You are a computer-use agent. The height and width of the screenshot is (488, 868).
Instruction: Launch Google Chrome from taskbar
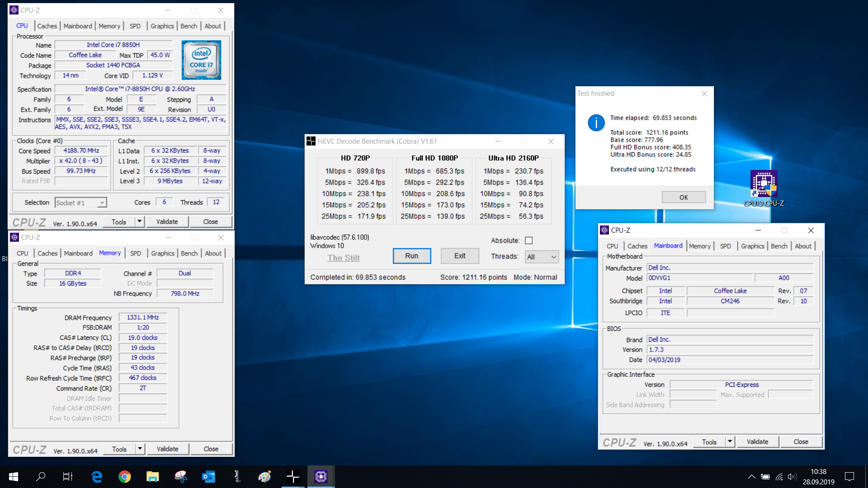tap(125, 476)
